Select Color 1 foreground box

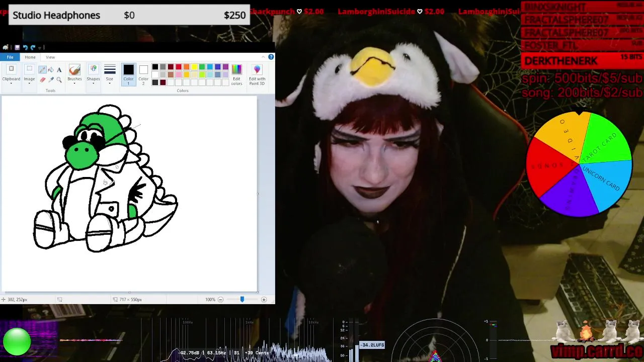[x=128, y=74]
